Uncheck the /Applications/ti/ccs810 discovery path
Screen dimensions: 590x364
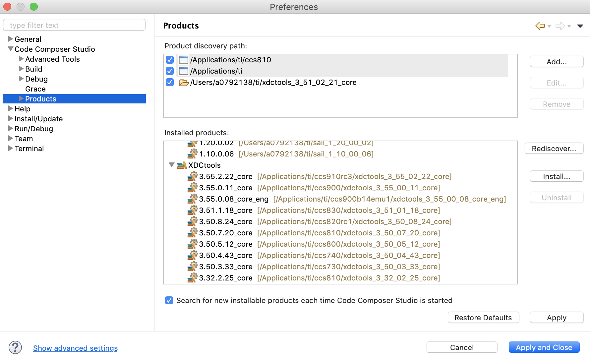click(170, 60)
